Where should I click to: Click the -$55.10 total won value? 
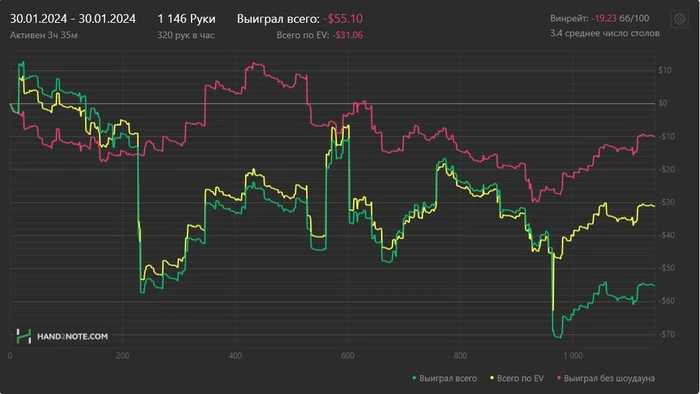(343, 19)
